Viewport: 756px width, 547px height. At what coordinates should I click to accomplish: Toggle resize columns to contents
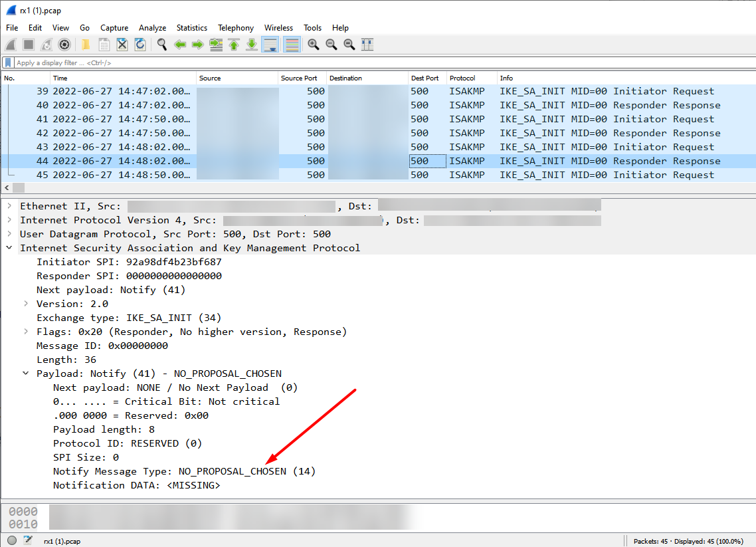tap(367, 44)
